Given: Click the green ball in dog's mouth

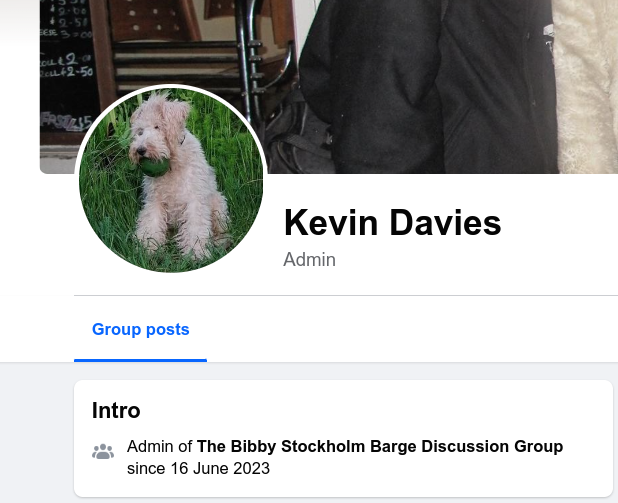Looking at the screenshot, I should point(154,167).
